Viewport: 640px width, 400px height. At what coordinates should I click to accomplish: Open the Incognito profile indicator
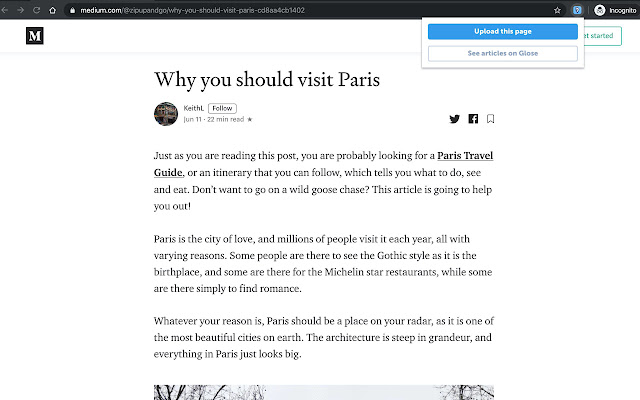point(616,10)
